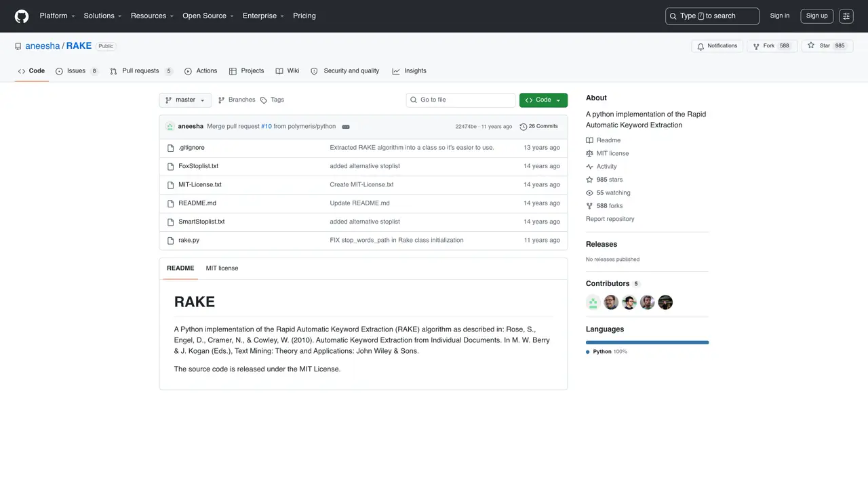Fork the RAKE repository
The image size is (868, 488).
coord(771,46)
